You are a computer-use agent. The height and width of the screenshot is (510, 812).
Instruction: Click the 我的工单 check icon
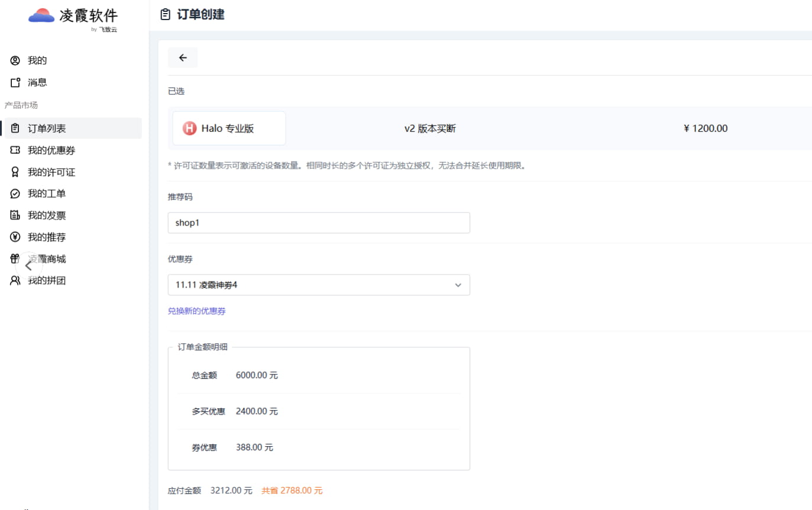click(x=15, y=193)
